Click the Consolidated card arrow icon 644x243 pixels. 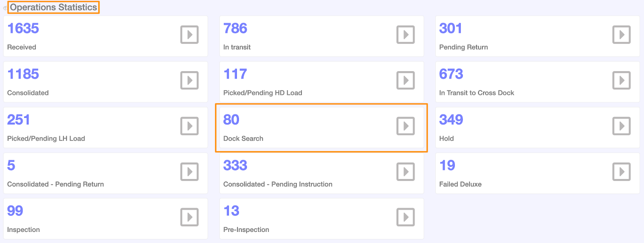pyautogui.click(x=190, y=80)
